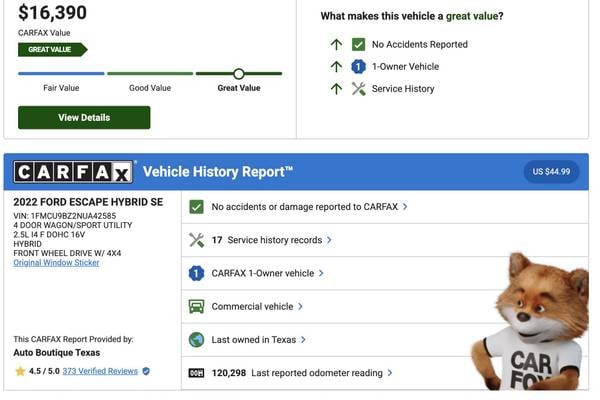
Task: Expand the Last owned in Texas chevron
Action: coord(303,340)
